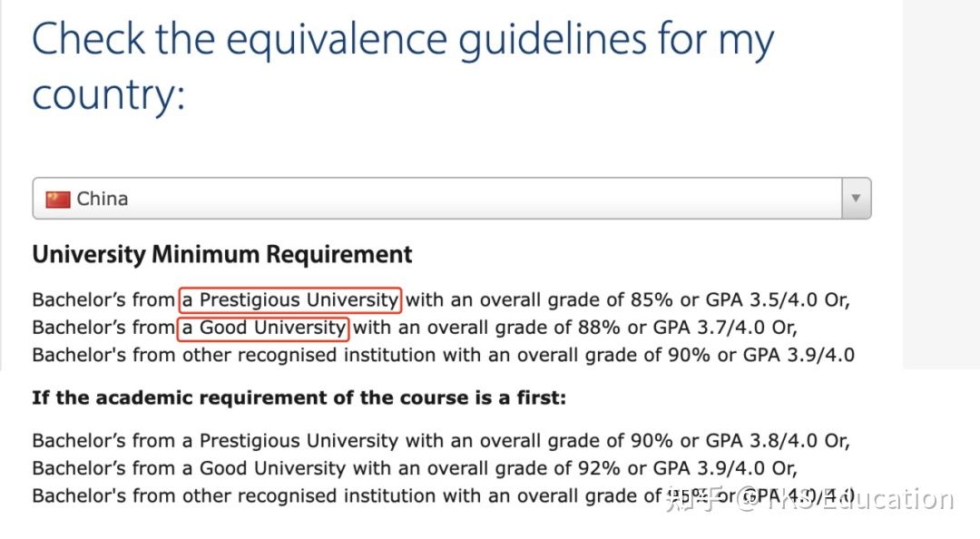
Task: Click 'Prestigious University' in the first-class section
Action: (x=299, y=441)
